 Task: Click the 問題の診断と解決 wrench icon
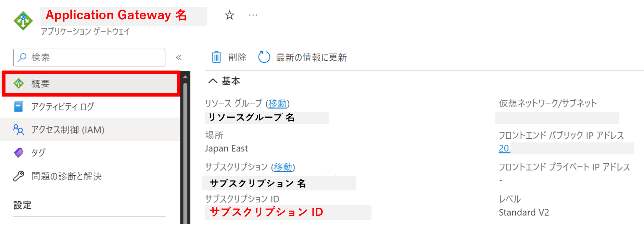pyautogui.click(x=19, y=176)
